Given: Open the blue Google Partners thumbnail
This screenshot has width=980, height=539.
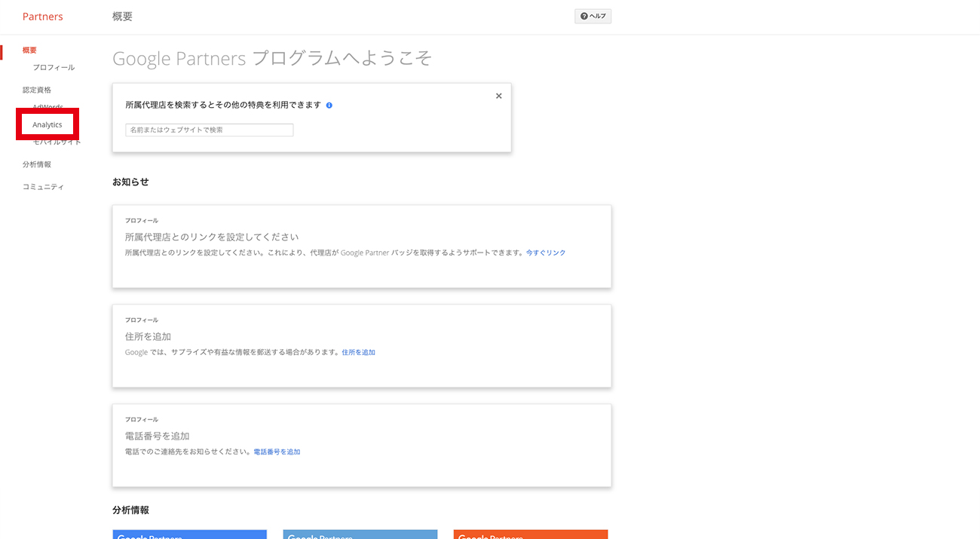Looking at the screenshot, I should 190,534.
